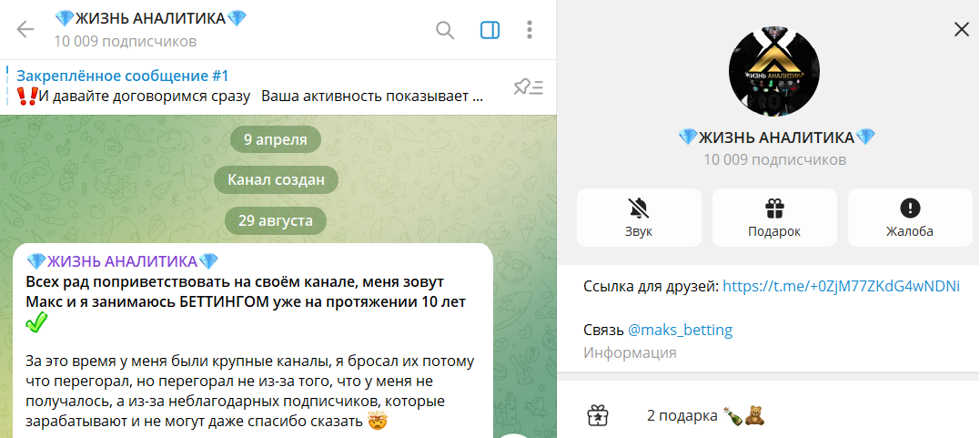
Task: Toggle the right info side panel
Action: tap(490, 30)
